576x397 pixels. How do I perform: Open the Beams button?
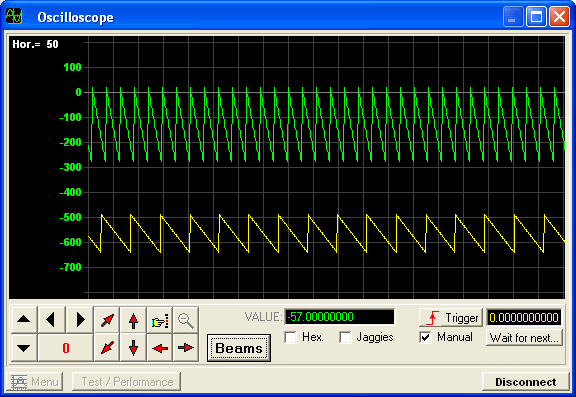[x=239, y=348]
